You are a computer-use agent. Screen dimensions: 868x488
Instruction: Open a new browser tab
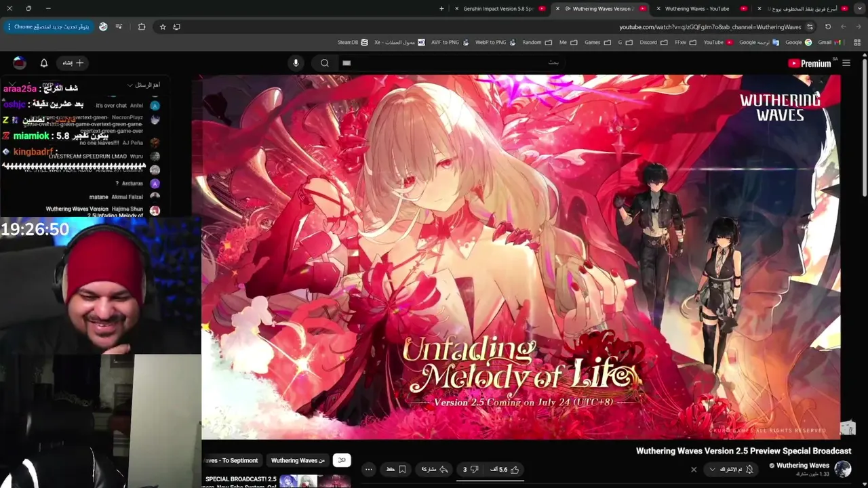coord(441,9)
